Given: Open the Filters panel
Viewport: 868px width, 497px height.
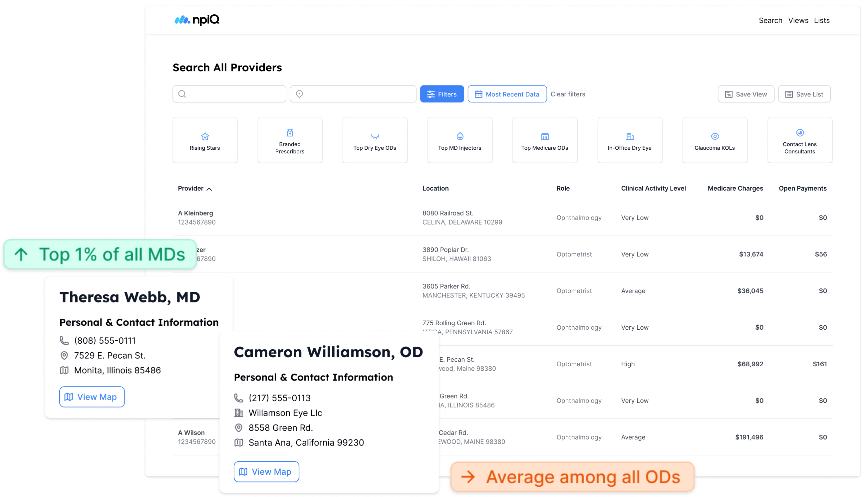Looking at the screenshot, I should [x=442, y=94].
